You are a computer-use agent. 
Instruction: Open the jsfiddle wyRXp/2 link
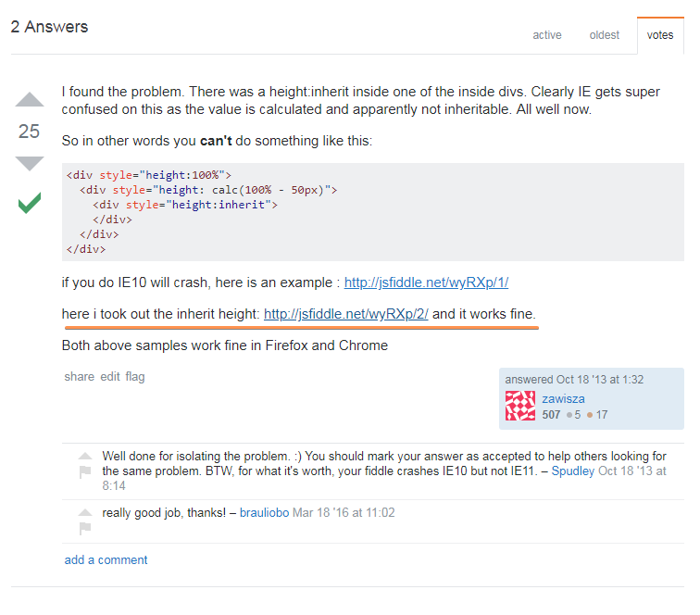pos(346,314)
